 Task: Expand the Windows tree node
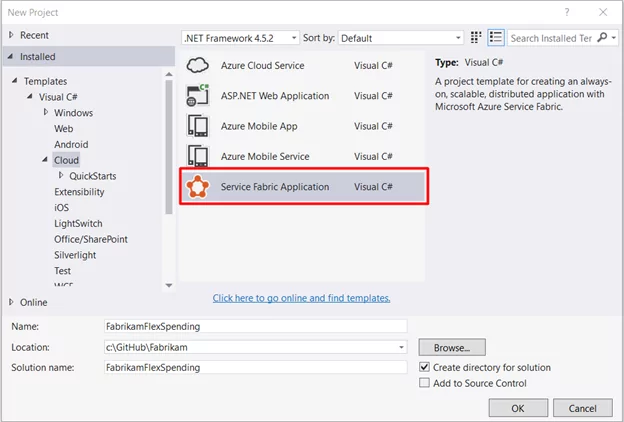pyautogui.click(x=46, y=112)
